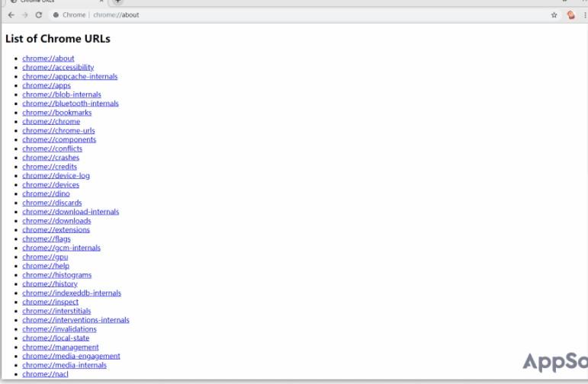Go back with the browser back arrow
Screen dimensions: 588x384
(x=11, y=15)
